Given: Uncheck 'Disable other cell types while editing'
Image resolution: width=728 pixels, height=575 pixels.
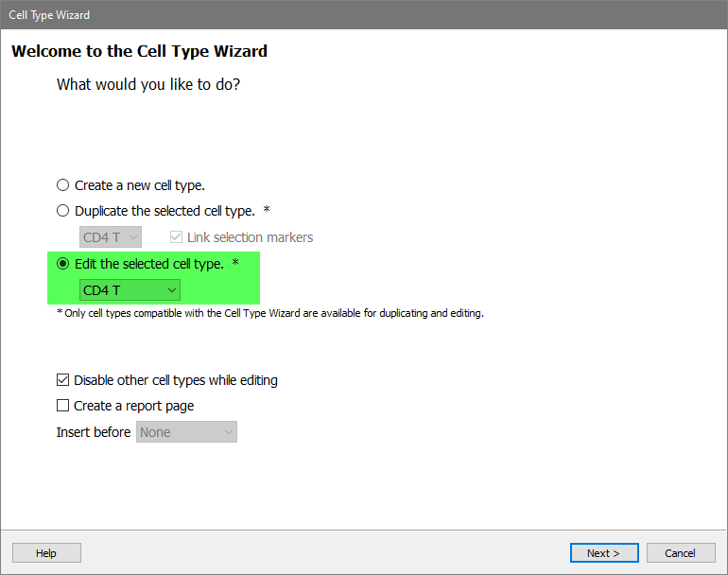Looking at the screenshot, I should pyautogui.click(x=63, y=380).
